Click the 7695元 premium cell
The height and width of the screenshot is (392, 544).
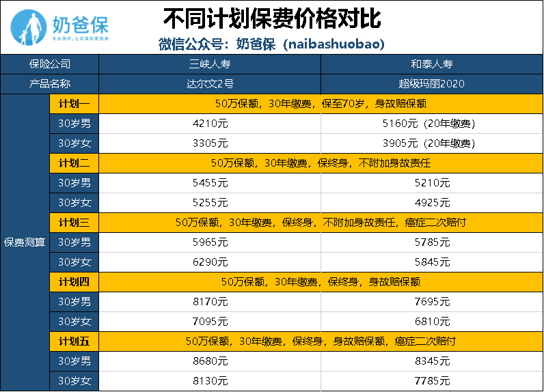click(x=432, y=302)
